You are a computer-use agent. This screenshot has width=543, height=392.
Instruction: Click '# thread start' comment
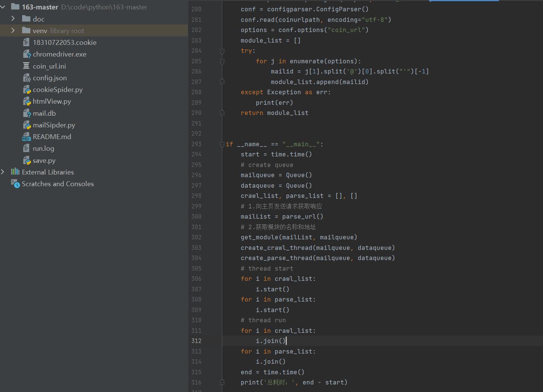tap(267, 269)
